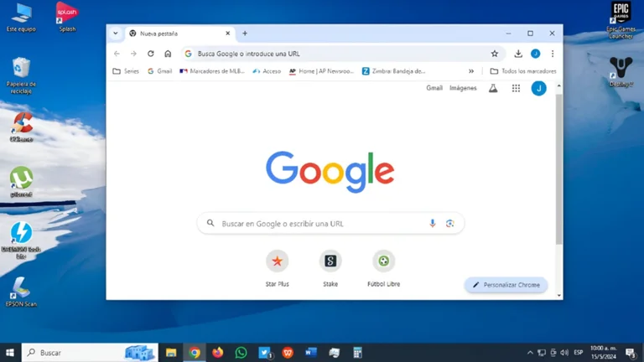Open Twitter app from taskbar
The height and width of the screenshot is (362, 644).
(x=265, y=353)
